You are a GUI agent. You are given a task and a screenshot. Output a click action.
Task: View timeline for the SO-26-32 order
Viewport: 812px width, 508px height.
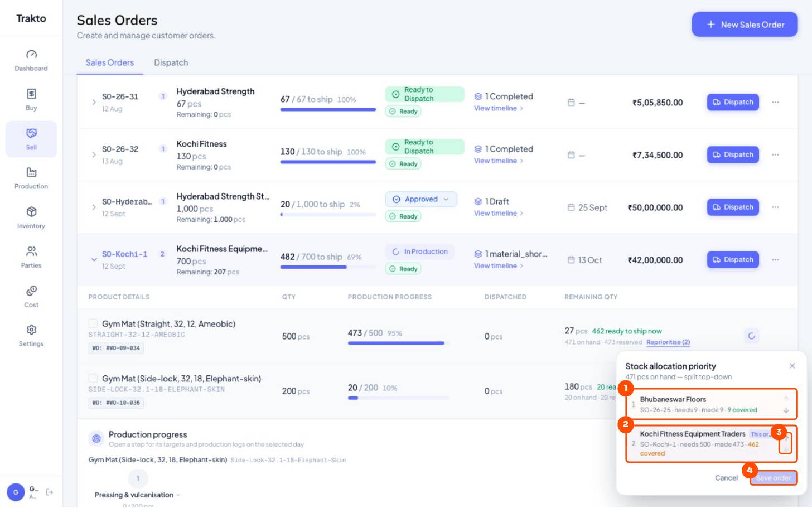tap(499, 161)
